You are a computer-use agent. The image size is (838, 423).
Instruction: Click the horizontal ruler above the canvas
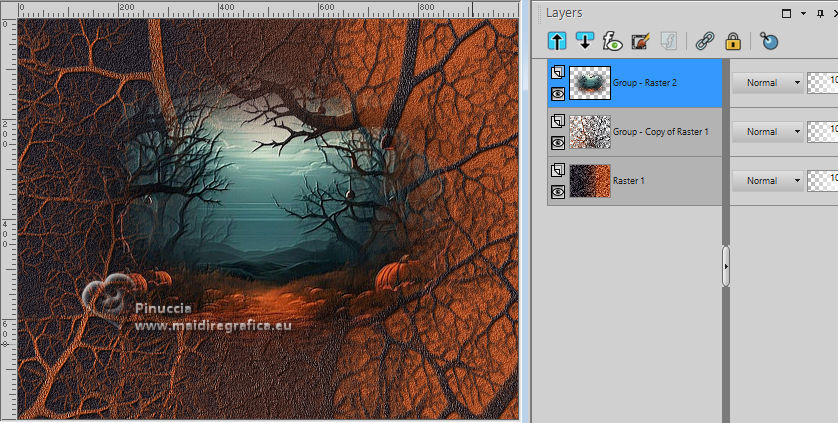click(x=268, y=9)
